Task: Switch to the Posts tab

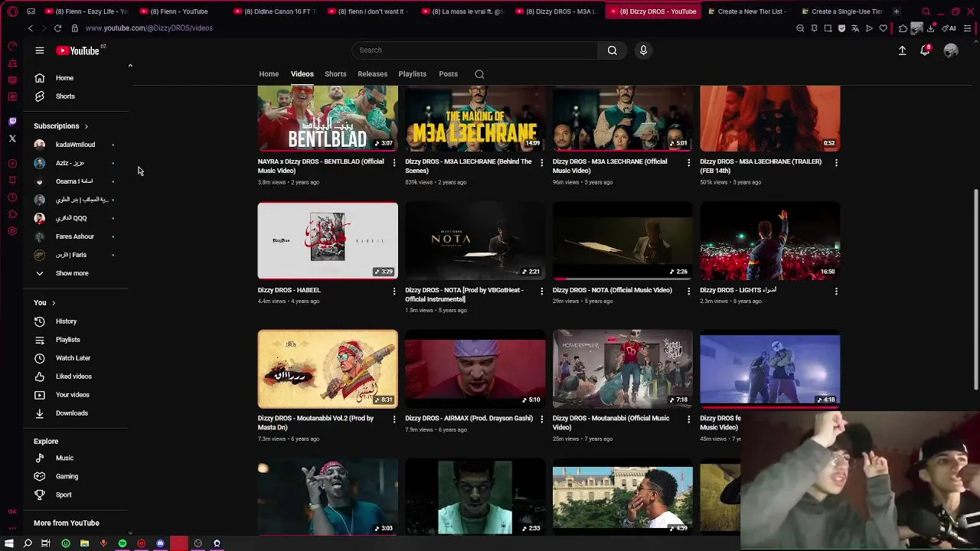Action: click(x=448, y=74)
